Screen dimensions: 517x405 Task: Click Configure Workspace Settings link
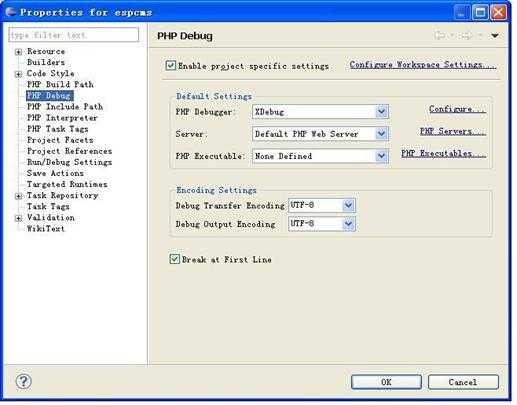pyautogui.click(x=423, y=65)
